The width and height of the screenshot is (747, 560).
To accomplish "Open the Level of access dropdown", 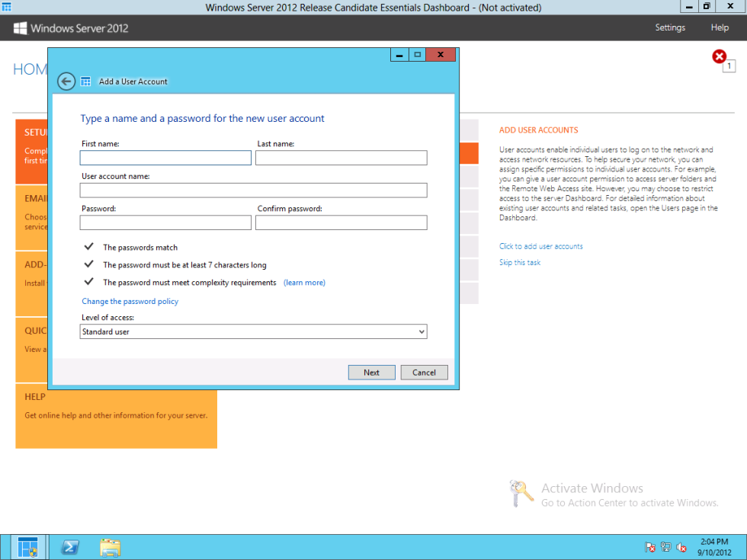I will 420,331.
